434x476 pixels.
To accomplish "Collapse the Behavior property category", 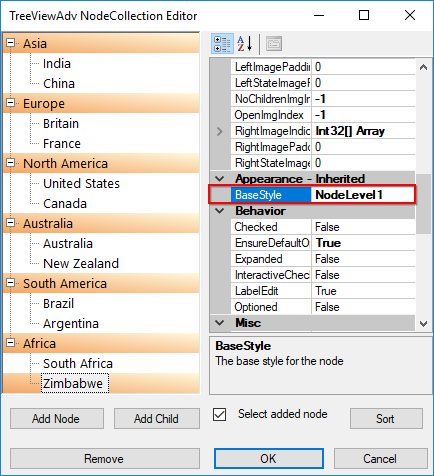I will pyautogui.click(x=220, y=211).
